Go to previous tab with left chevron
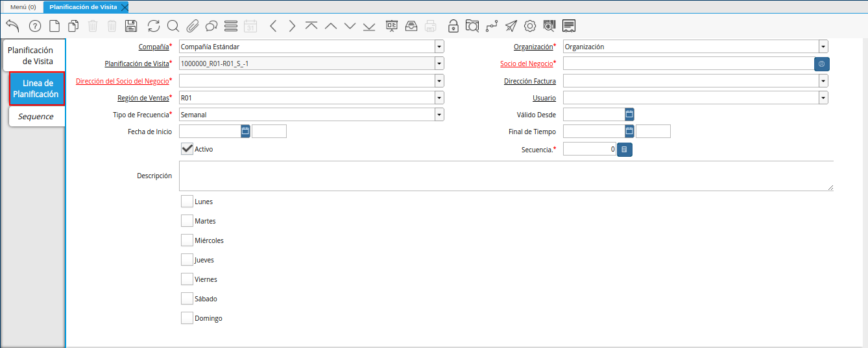This screenshot has width=868, height=348. (273, 26)
